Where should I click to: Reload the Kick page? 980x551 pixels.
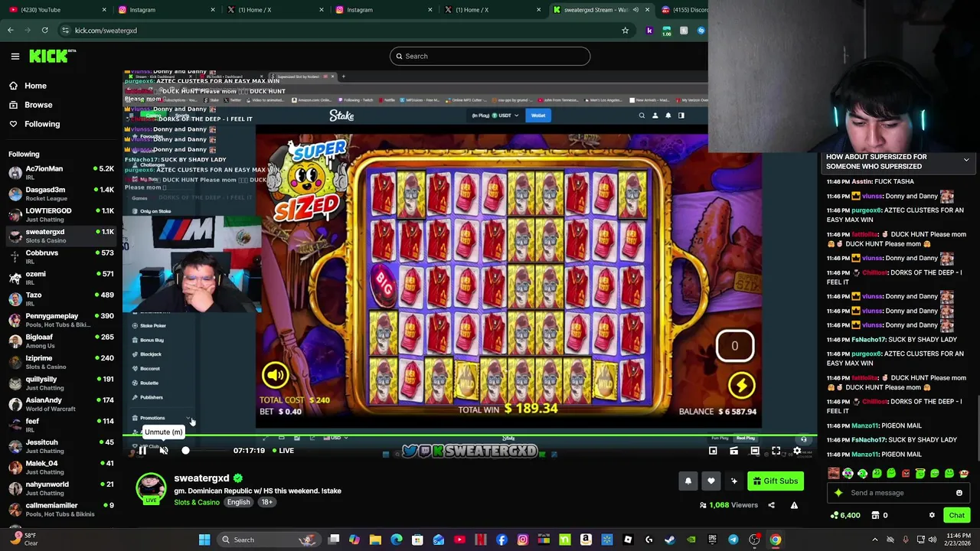[45, 31]
